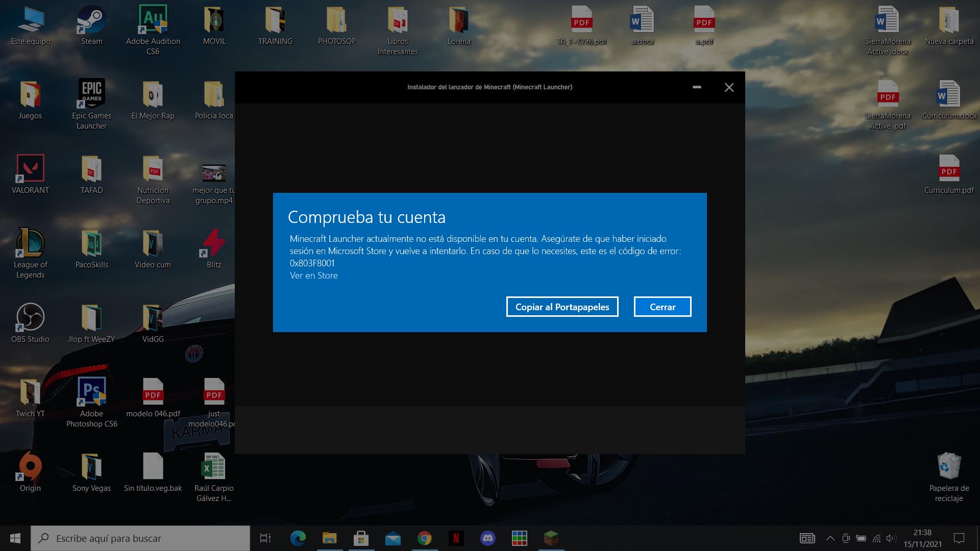Open OBS Studio desktop icon

pyautogui.click(x=30, y=324)
